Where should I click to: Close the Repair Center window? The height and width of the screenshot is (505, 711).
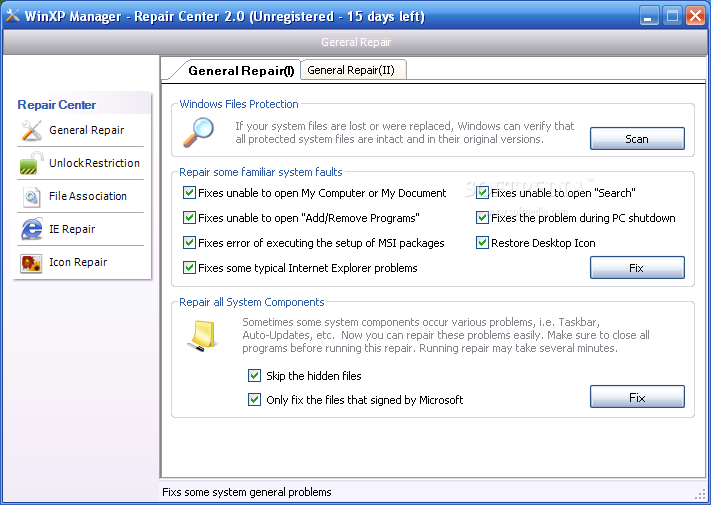click(696, 16)
